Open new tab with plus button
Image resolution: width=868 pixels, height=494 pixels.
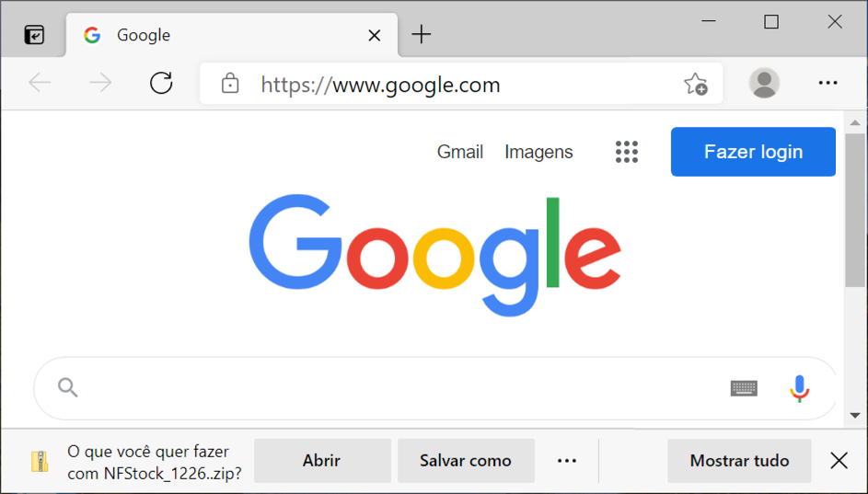[422, 34]
